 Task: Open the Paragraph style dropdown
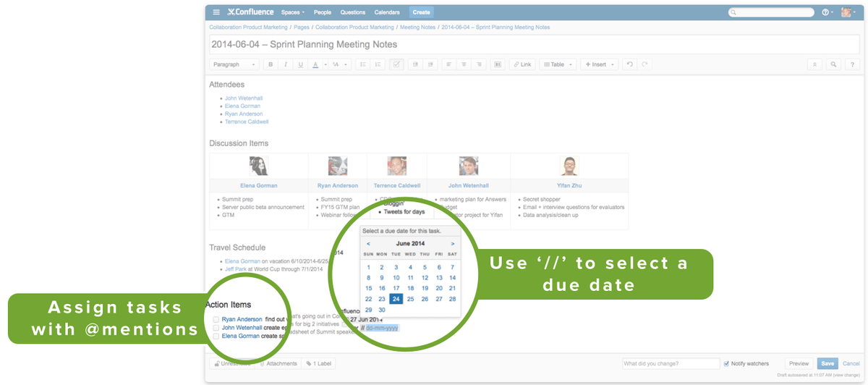coord(234,64)
